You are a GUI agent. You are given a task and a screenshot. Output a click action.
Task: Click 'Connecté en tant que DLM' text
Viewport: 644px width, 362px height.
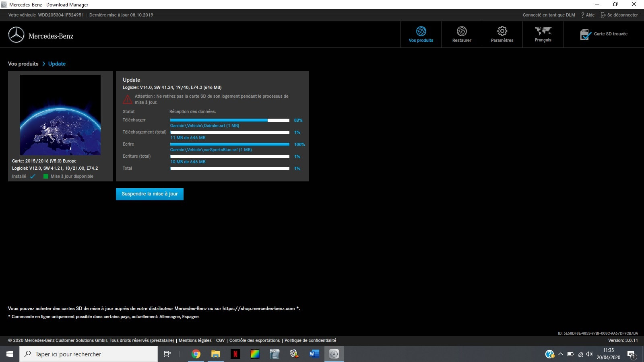(549, 15)
